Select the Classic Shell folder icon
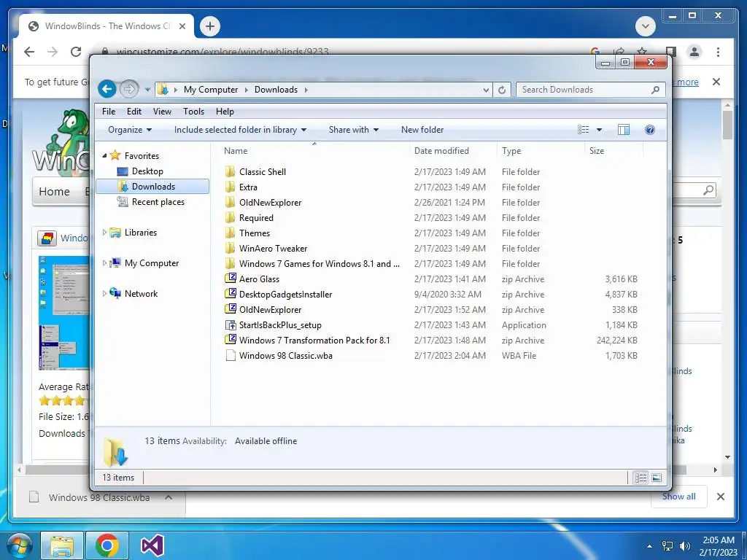 point(230,171)
